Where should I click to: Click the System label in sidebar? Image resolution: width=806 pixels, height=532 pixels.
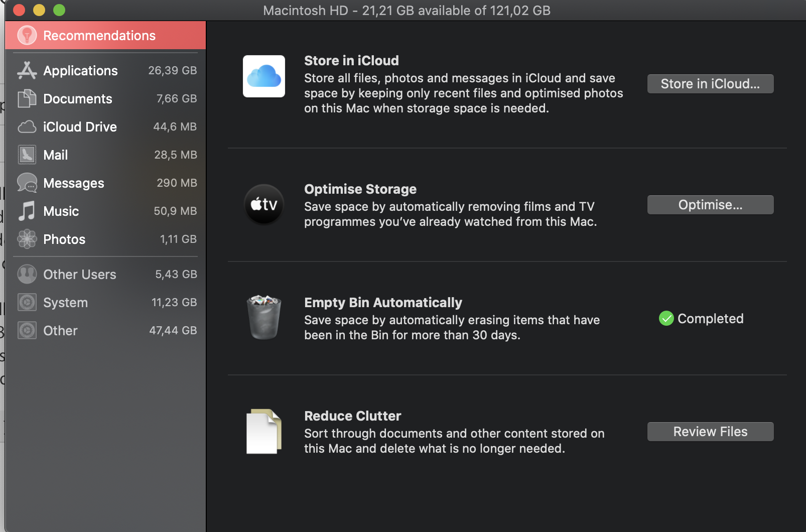click(65, 303)
